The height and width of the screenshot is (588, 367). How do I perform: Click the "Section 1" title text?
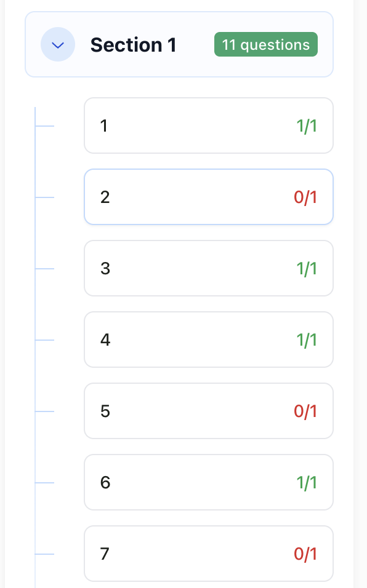tap(134, 44)
